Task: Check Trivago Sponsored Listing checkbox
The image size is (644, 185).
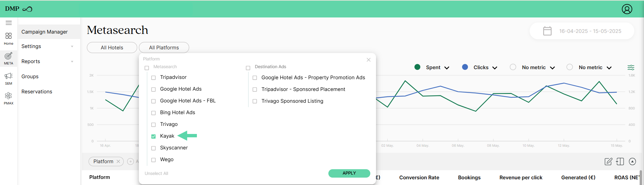Action: coord(255,101)
